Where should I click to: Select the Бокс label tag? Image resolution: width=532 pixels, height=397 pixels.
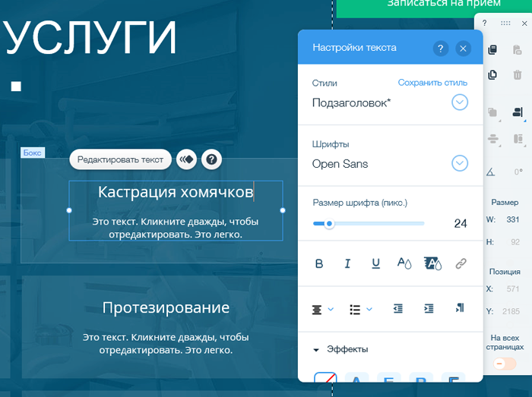(x=33, y=153)
